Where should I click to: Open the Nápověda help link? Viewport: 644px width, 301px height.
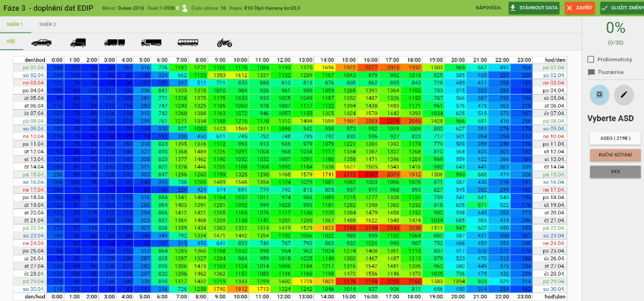487,7
